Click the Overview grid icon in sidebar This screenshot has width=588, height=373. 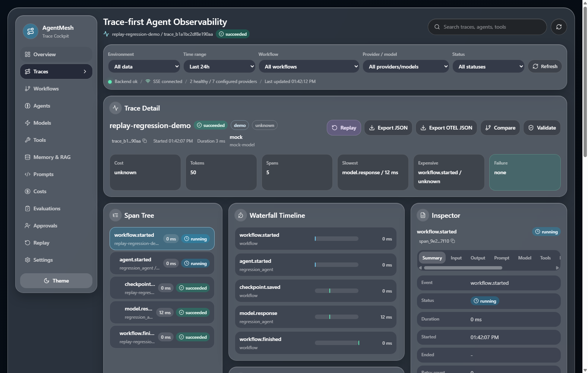coord(28,54)
